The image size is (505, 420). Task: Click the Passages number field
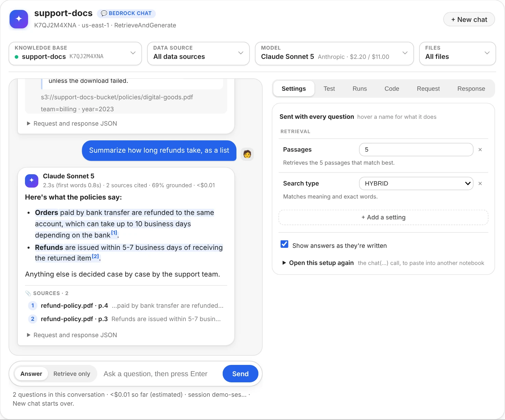(x=416, y=150)
